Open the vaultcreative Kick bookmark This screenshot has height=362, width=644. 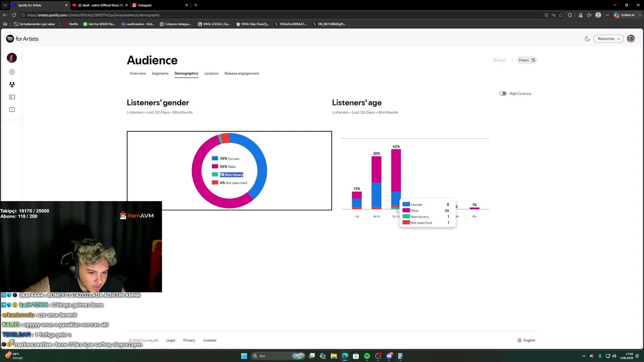click(x=137, y=24)
